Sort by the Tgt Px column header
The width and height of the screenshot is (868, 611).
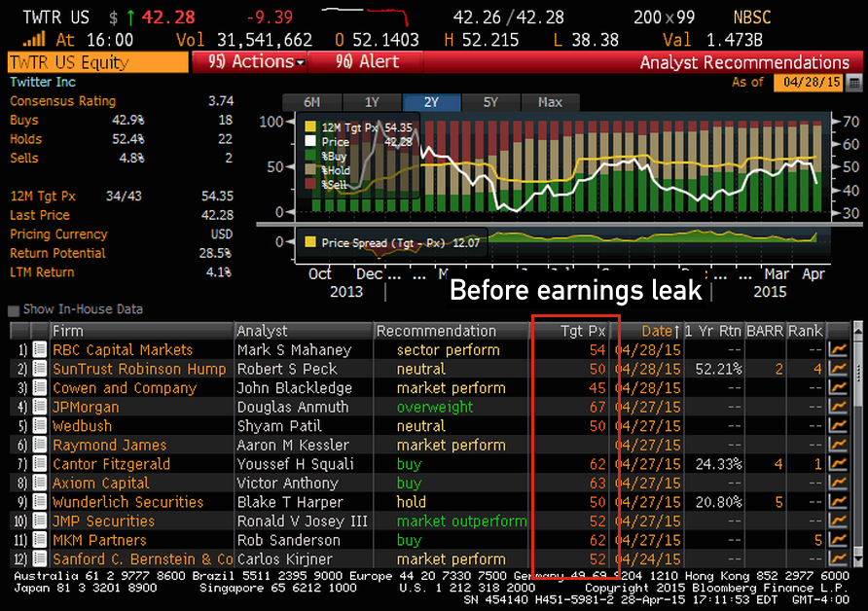tap(571, 331)
